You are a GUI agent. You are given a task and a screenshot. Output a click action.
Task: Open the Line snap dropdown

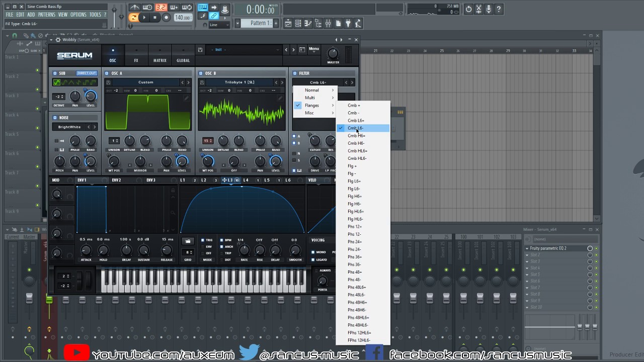219,25
